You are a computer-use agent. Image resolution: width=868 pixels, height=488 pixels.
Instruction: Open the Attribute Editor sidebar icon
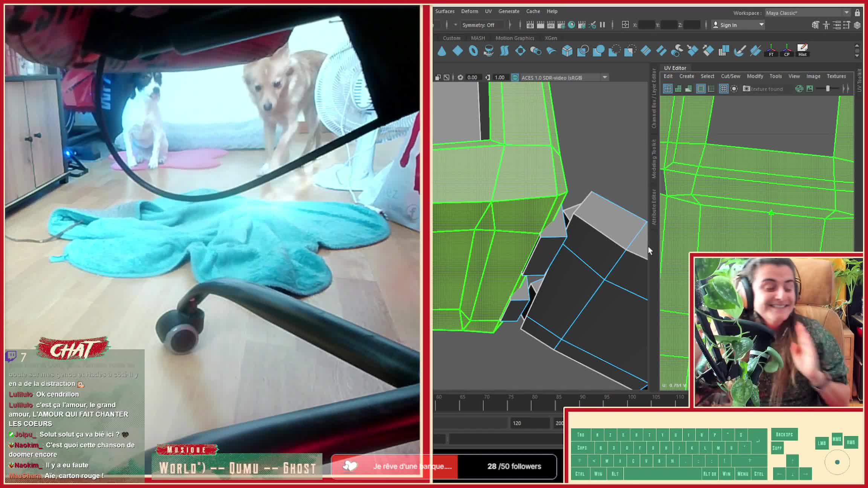(x=836, y=25)
